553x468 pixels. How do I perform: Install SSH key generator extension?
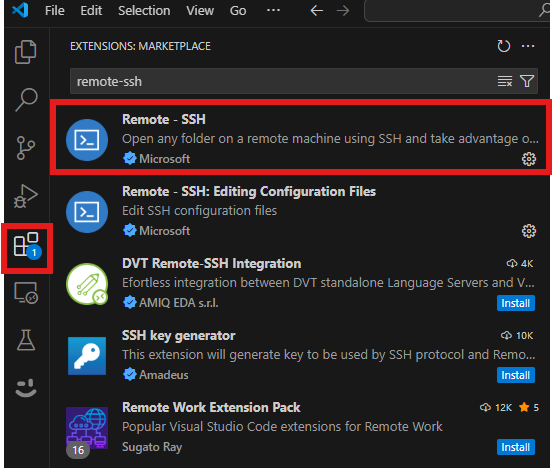[x=516, y=375]
